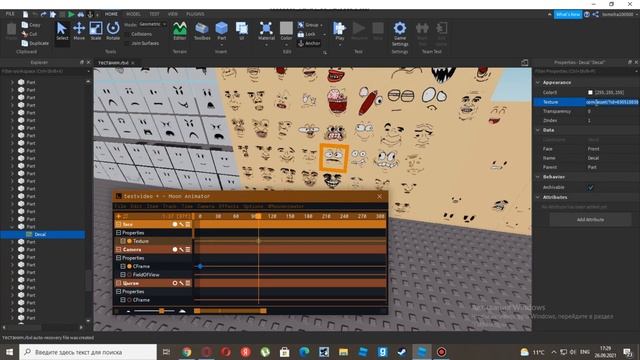Click the add item plus in Moon Animator
640x360 pixels.
point(119,216)
